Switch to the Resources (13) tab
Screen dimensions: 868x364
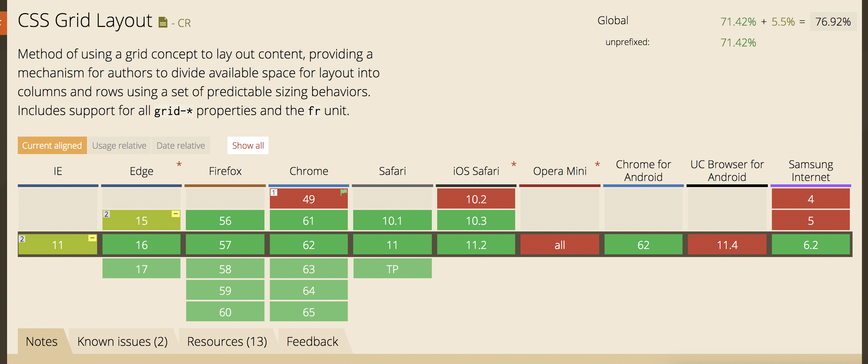(x=227, y=341)
